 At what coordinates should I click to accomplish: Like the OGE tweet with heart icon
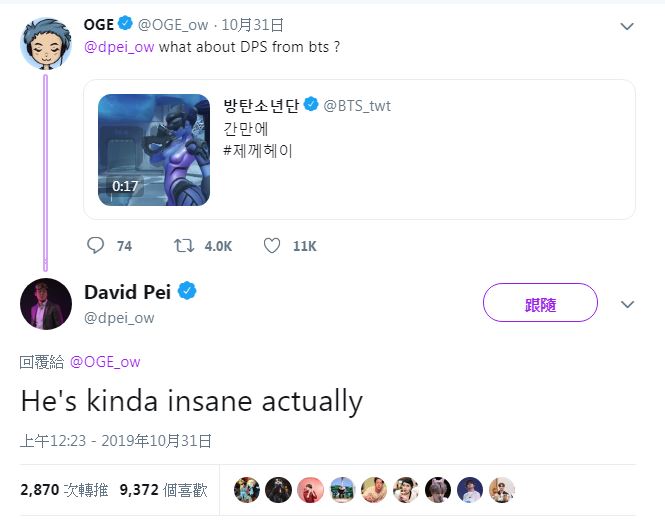click(x=272, y=245)
